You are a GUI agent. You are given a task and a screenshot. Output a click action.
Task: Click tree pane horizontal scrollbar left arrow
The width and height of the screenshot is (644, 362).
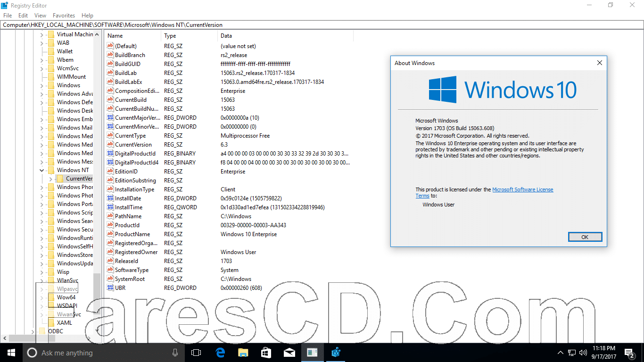[x=5, y=338]
